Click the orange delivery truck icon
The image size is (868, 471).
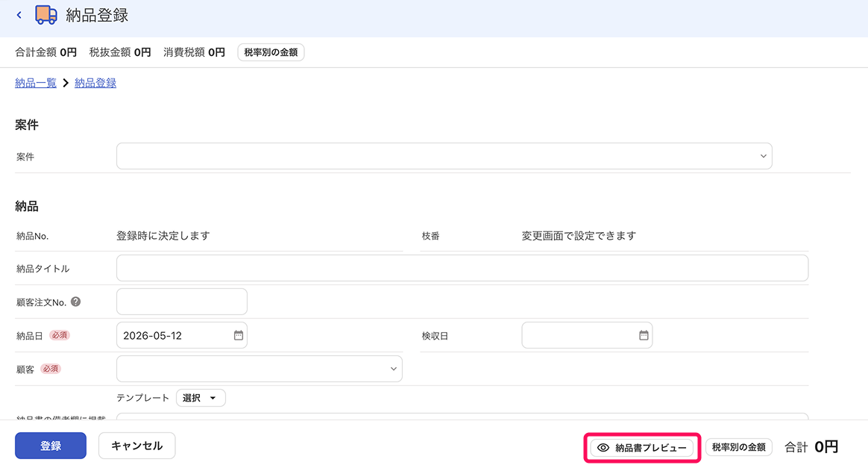(x=46, y=15)
